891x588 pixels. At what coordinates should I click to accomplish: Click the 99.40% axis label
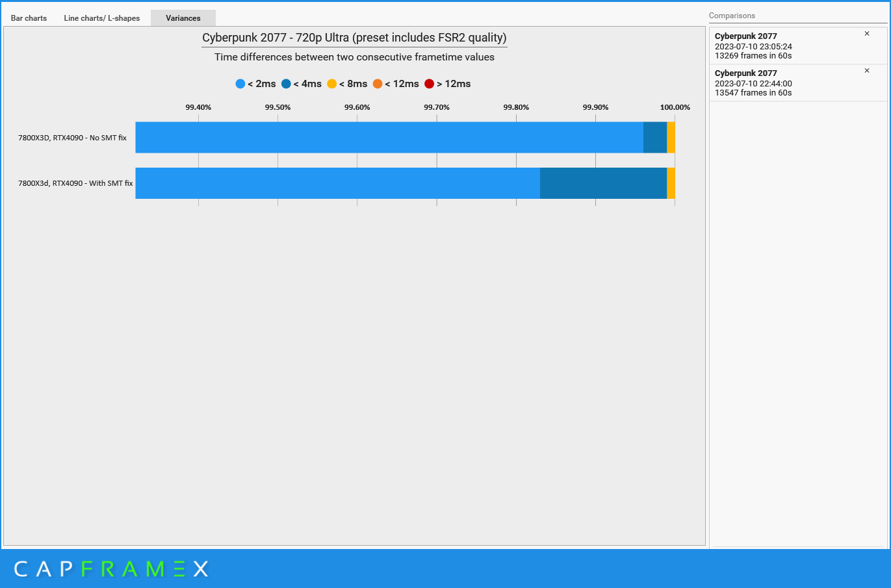pyautogui.click(x=198, y=107)
